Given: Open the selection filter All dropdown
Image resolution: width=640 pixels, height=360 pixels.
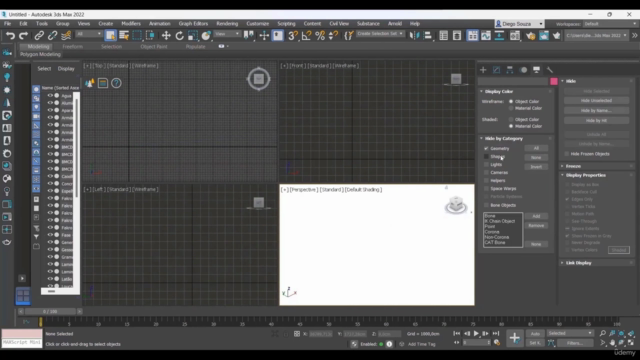Looking at the screenshot, I should coord(89,34).
